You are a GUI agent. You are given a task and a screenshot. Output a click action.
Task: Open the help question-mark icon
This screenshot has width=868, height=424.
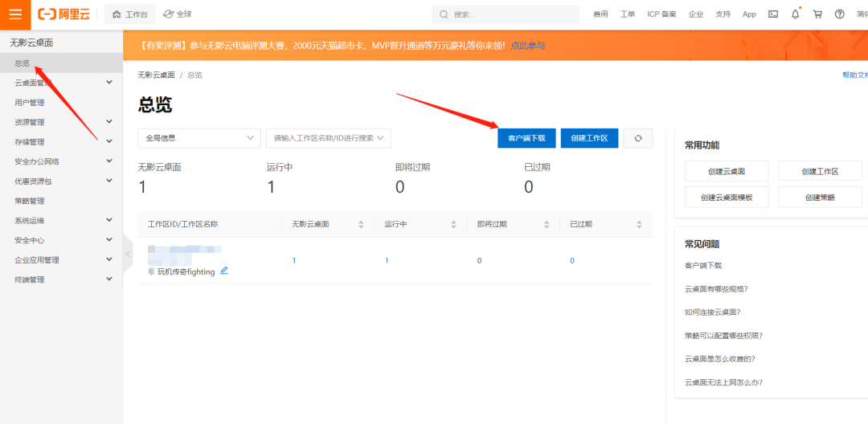coord(840,14)
